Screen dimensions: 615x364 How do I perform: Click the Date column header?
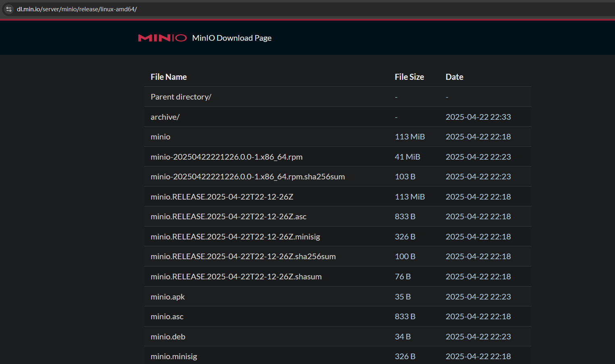tap(454, 77)
